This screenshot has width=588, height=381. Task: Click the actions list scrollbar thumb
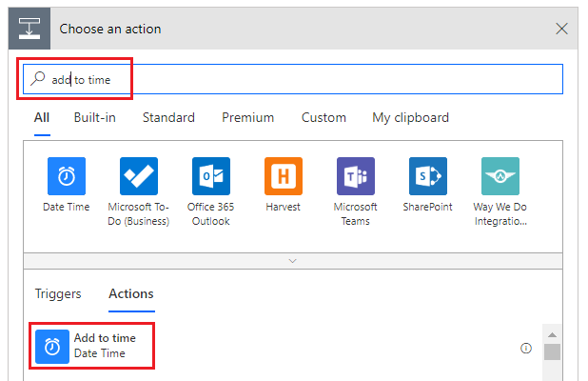coord(552,351)
